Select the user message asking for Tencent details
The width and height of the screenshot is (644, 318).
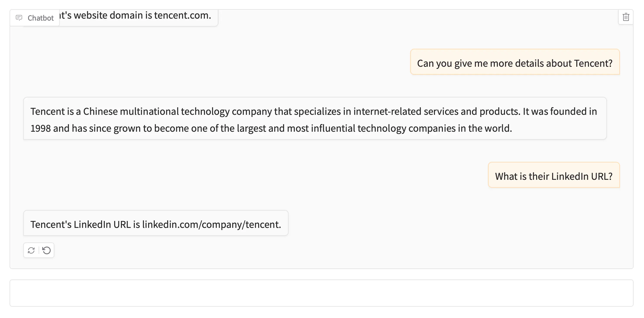click(x=515, y=63)
